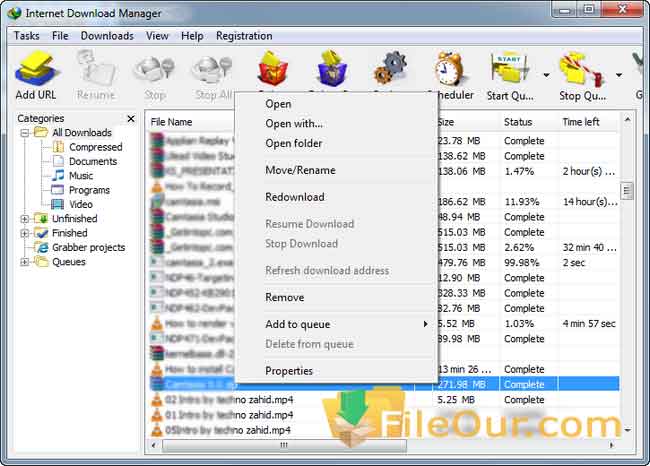The height and width of the screenshot is (466, 650).
Task: Open the Stop Queue dropdown arrow
Action: [x=619, y=75]
